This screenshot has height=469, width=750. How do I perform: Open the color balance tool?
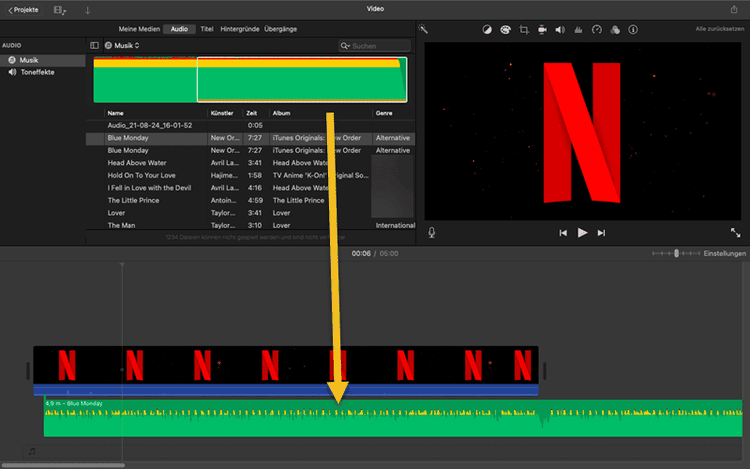point(487,30)
